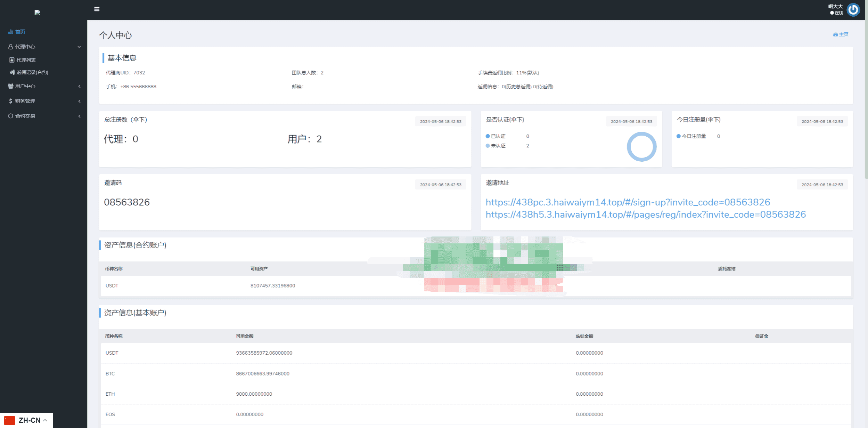The width and height of the screenshot is (868, 428).
Task: Click the group icon beside 用户中心
Action: tap(10, 86)
